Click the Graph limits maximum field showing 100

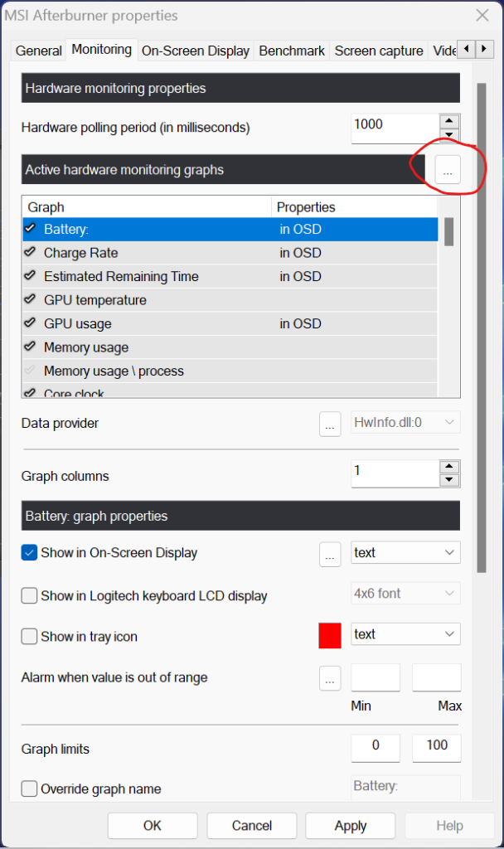click(436, 748)
